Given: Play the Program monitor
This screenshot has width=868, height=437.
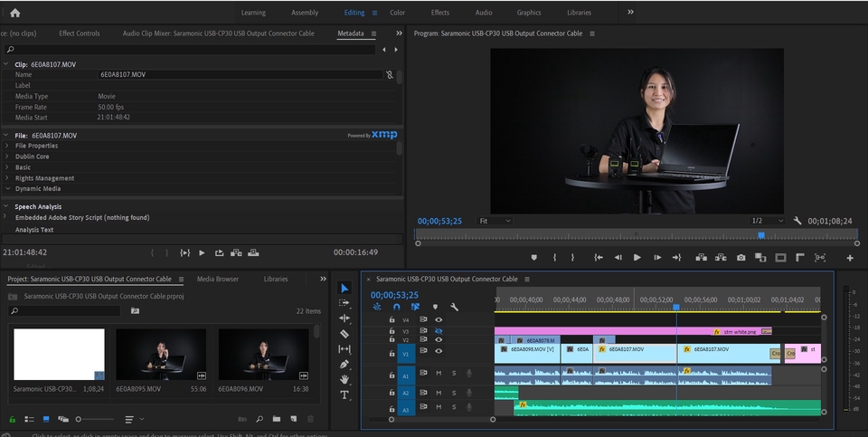Looking at the screenshot, I should (637, 258).
